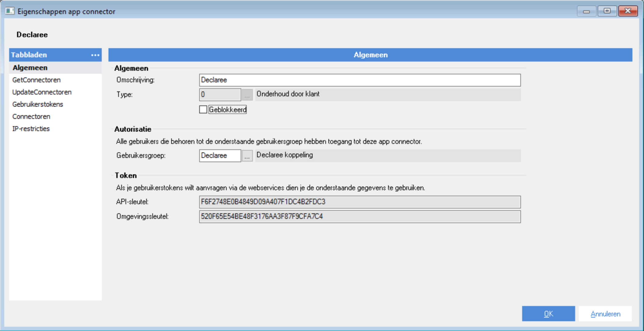
Task: Select the Algemeen tab in sidebar
Action: point(30,68)
